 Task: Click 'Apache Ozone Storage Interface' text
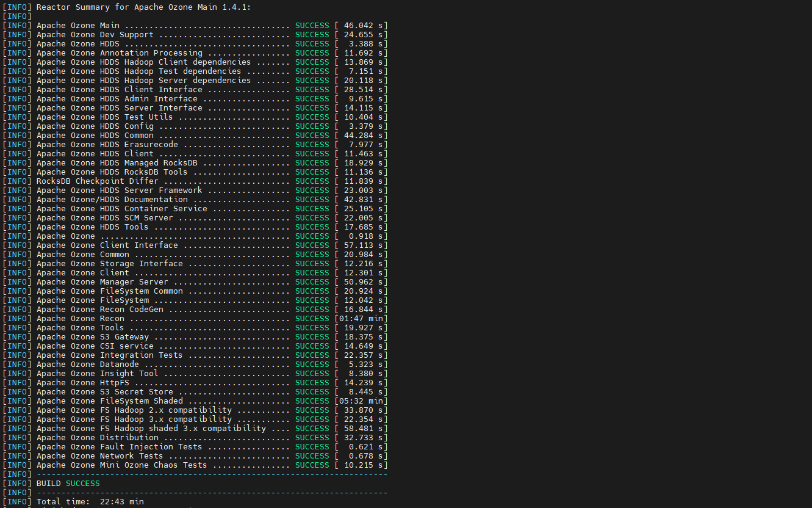click(x=110, y=264)
